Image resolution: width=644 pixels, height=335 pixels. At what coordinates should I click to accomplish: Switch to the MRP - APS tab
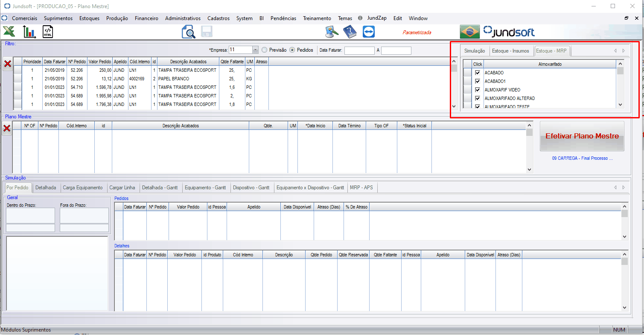tap(361, 188)
